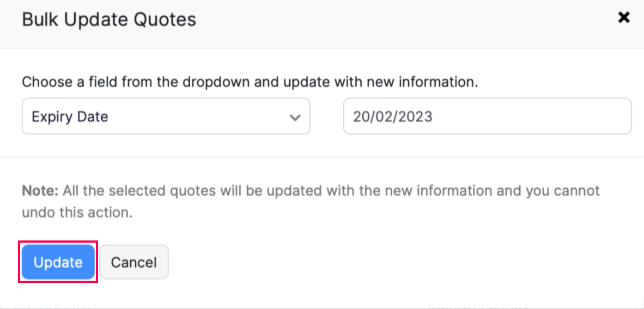Apply new expiry date via Update
Viewport: 644px width, 309px height.
coord(58,262)
